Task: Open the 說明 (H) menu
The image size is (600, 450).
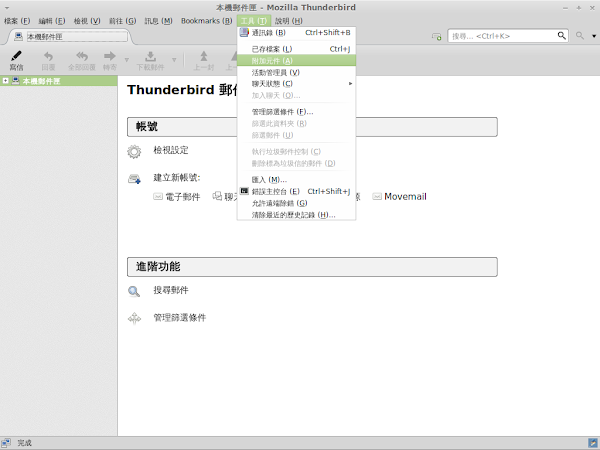Action: [x=289, y=21]
